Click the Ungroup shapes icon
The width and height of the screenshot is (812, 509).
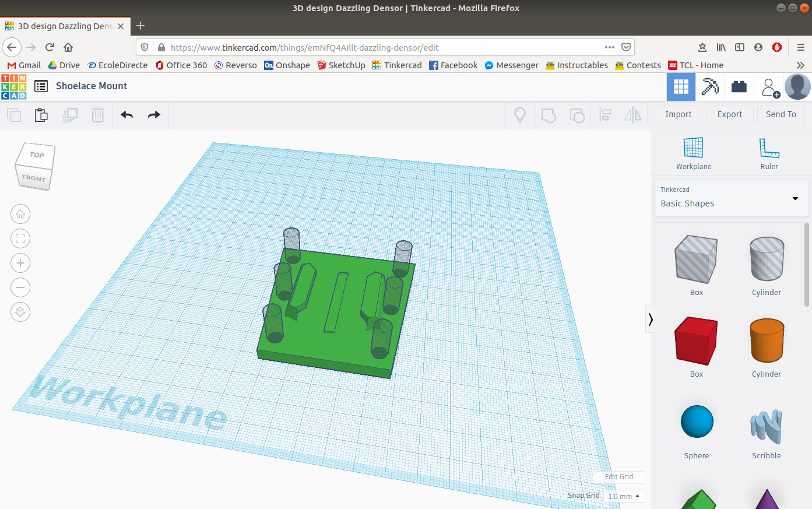pos(577,115)
